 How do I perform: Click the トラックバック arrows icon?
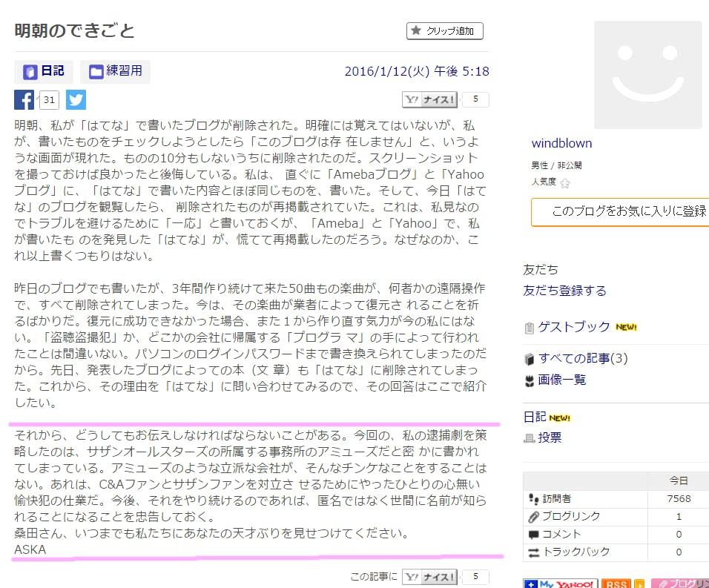click(x=533, y=552)
